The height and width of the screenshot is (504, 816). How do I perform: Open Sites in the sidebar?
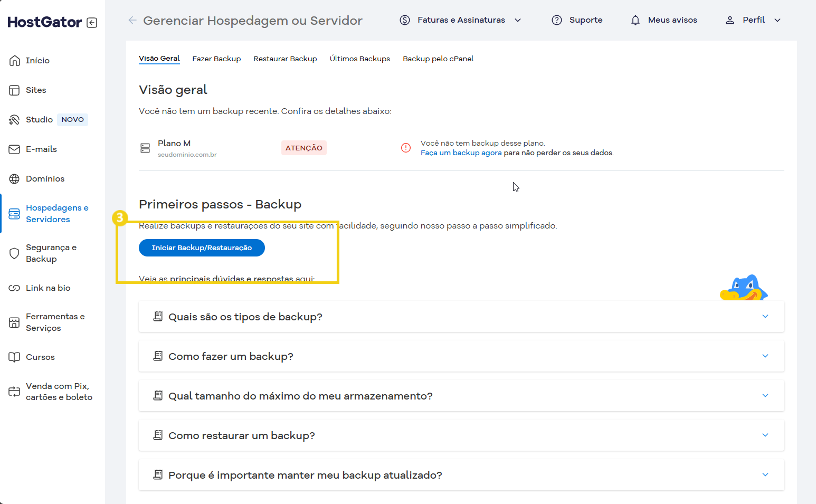[x=36, y=90]
